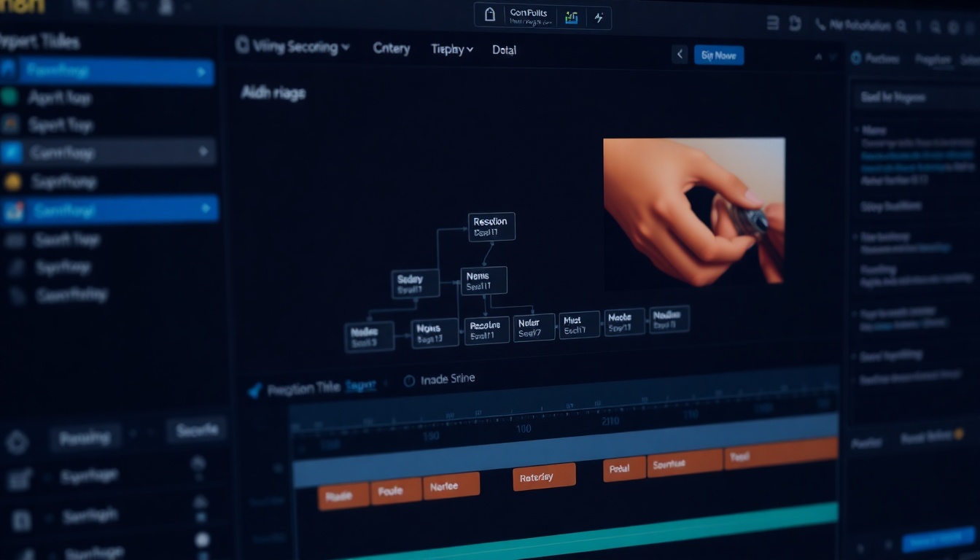Viewport: 980px width, 560px height.
Task: Toggle the Inade Srine radio option
Action: pyautogui.click(x=409, y=381)
